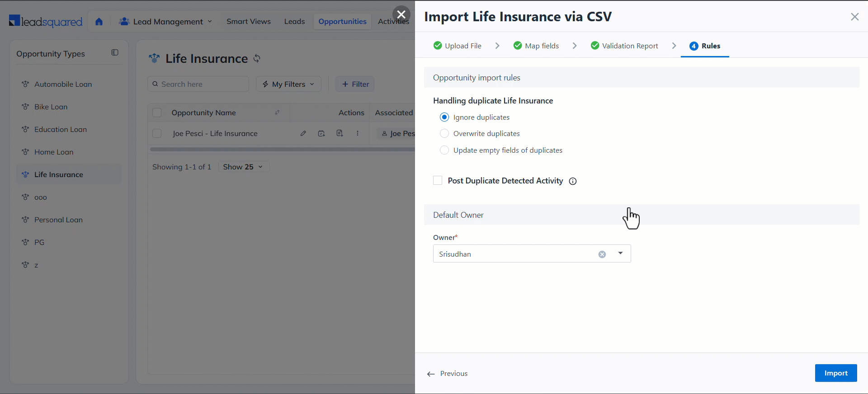
Task: Expand the Lead Management menu
Action: (165, 21)
